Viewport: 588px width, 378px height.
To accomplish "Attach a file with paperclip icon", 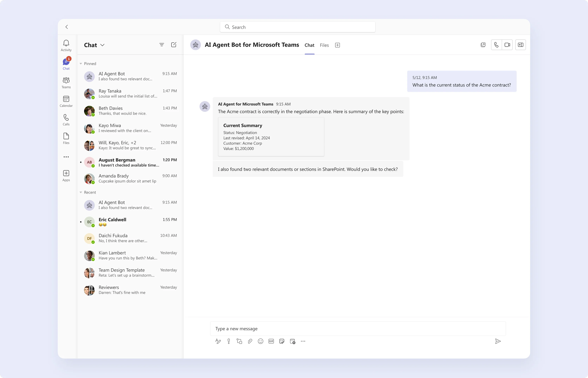I will pyautogui.click(x=250, y=341).
